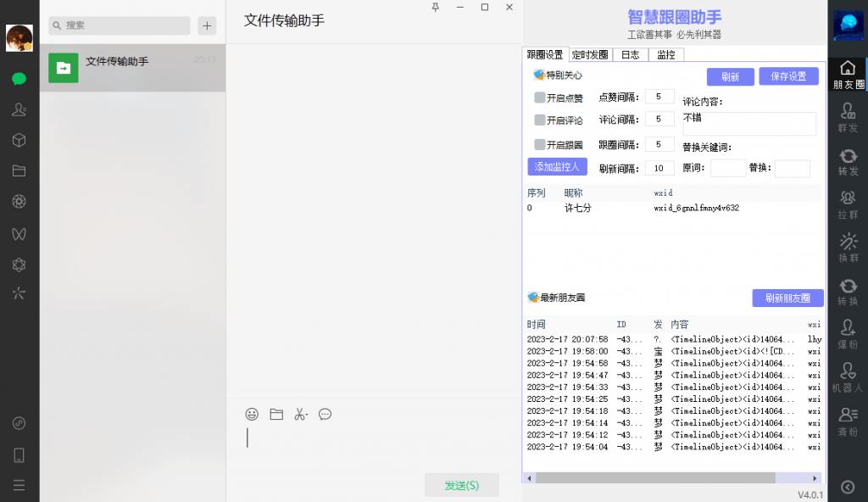The width and height of the screenshot is (868, 502).
Task: Open the chat history bubble icon
Action: pos(325,415)
